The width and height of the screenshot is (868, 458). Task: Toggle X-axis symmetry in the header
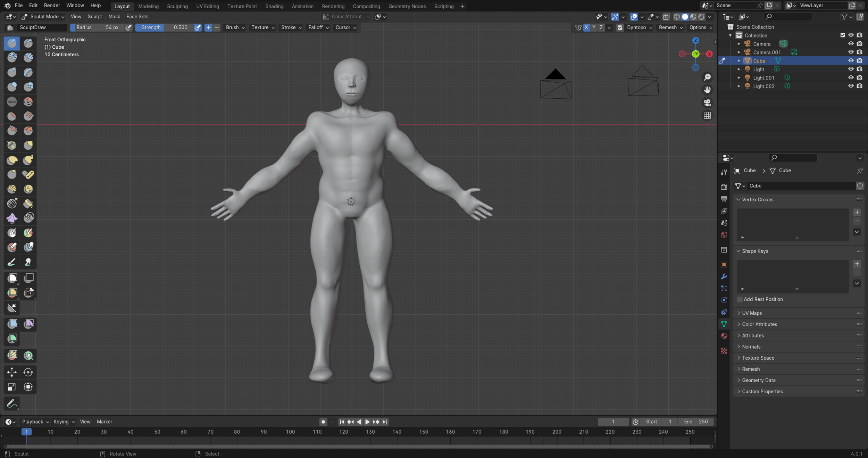tap(587, 27)
